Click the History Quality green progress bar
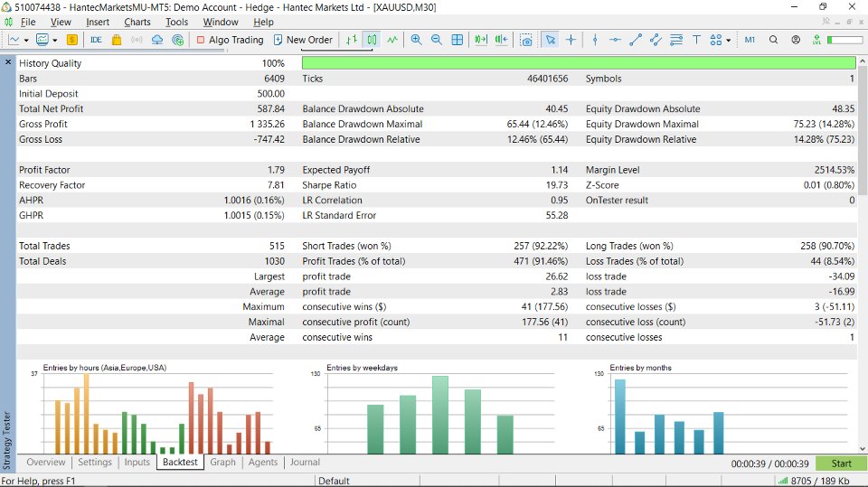This screenshot has height=487, width=868. tap(579, 63)
